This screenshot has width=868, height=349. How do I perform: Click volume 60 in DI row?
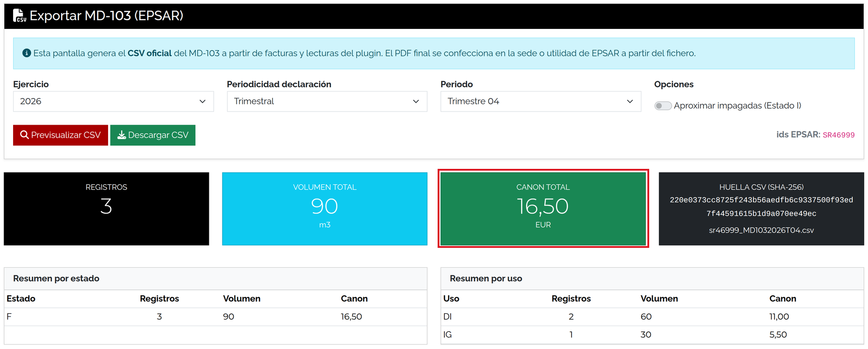click(x=646, y=316)
